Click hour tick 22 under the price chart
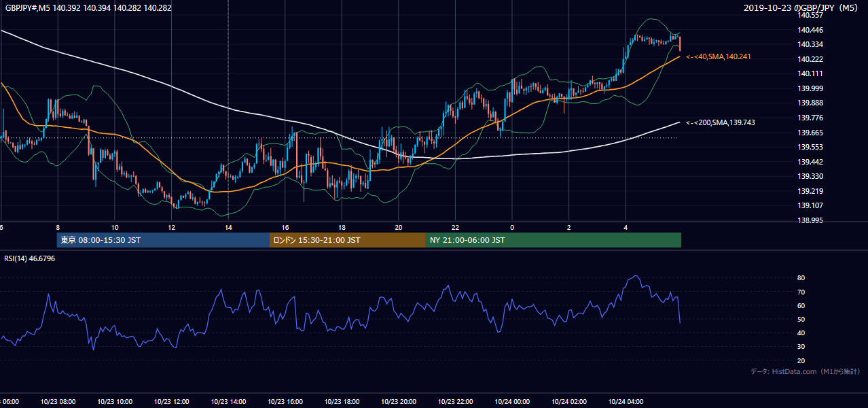868x408 pixels. 456,227
